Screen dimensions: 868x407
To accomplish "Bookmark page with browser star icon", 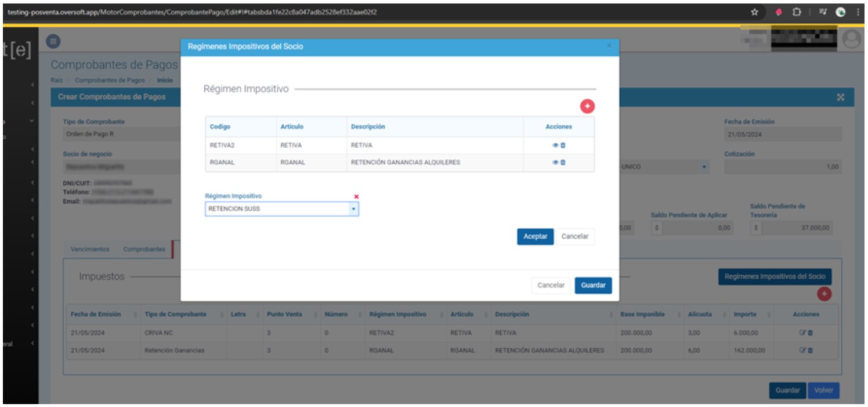I will 755,13.
